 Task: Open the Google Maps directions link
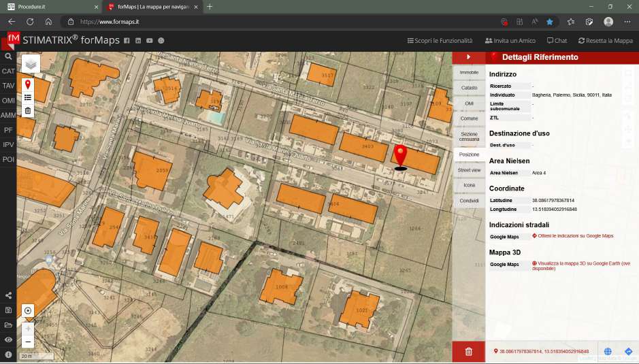pyautogui.click(x=575, y=236)
